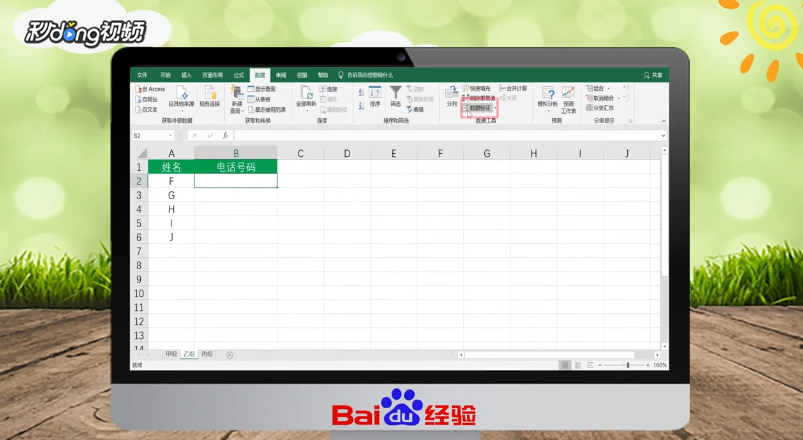Click the 最近使用的源 item

coord(267,110)
